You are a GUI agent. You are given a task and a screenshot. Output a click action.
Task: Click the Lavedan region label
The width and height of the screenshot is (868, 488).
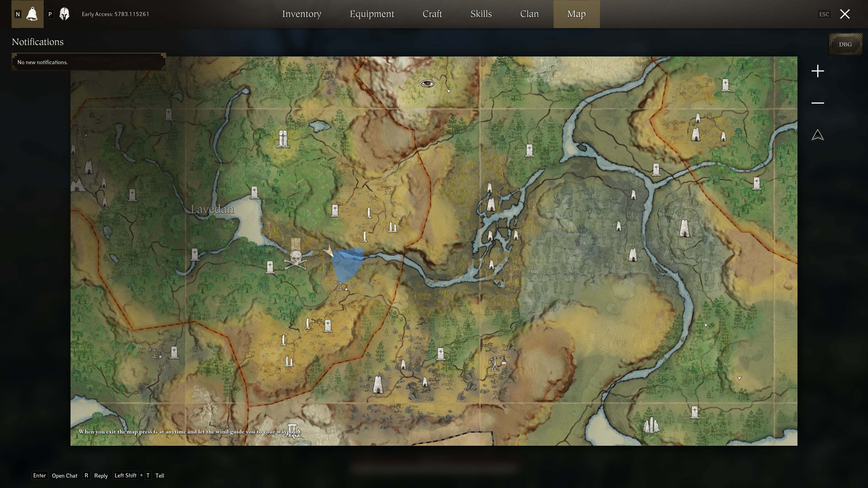tap(212, 209)
